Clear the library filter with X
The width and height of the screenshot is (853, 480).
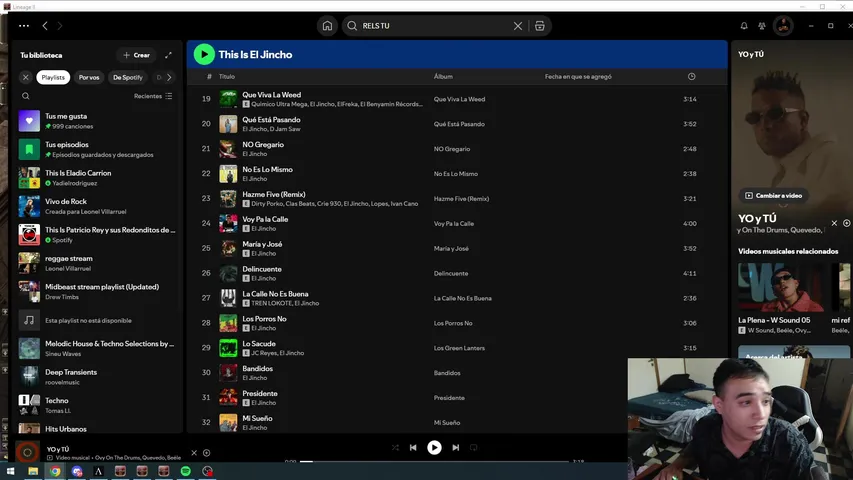(x=26, y=77)
